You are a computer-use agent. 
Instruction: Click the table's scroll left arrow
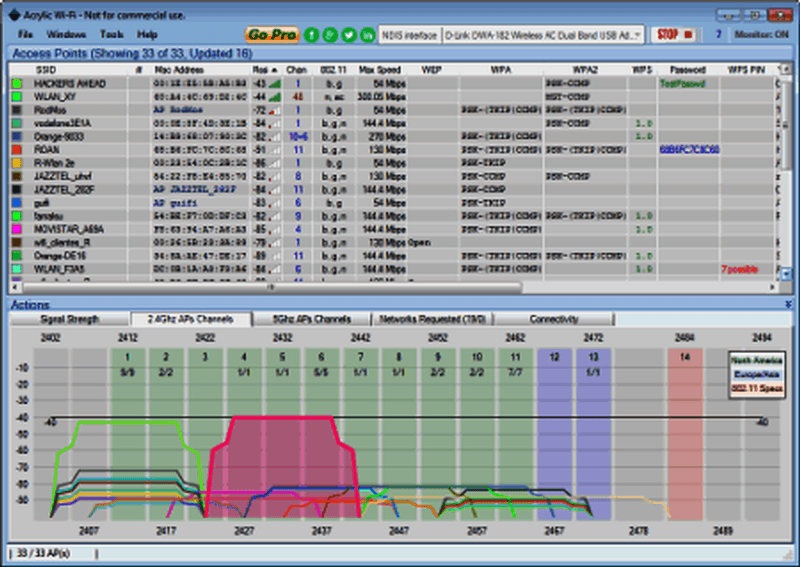click(x=14, y=287)
